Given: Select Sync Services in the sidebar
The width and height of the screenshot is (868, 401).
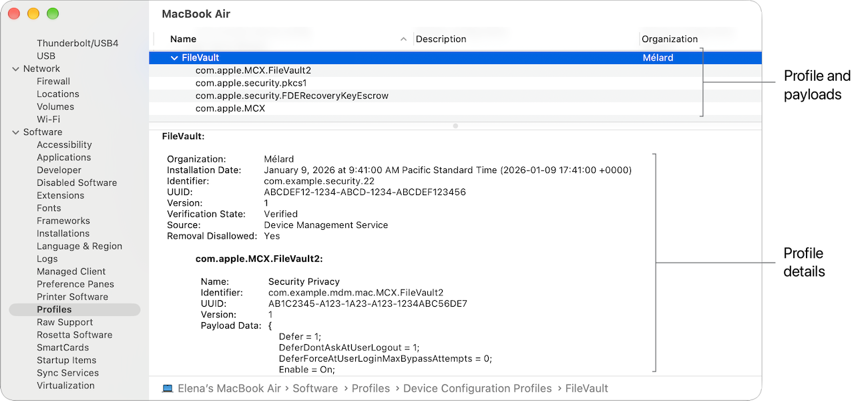Looking at the screenshot, I should point(68,374).
